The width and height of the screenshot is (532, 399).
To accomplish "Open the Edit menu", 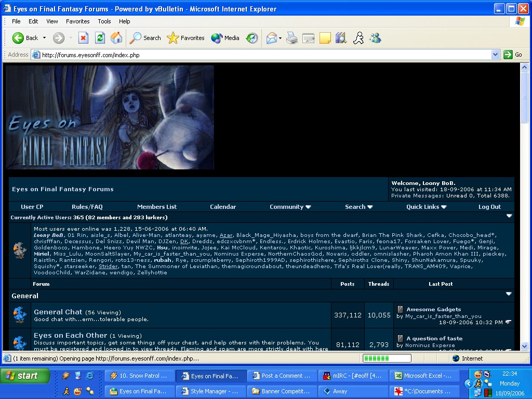I will (33, 21).
